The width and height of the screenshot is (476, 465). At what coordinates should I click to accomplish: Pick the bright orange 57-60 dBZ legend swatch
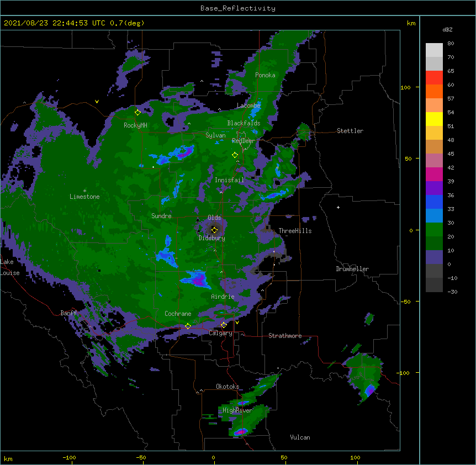click(434, 91)
